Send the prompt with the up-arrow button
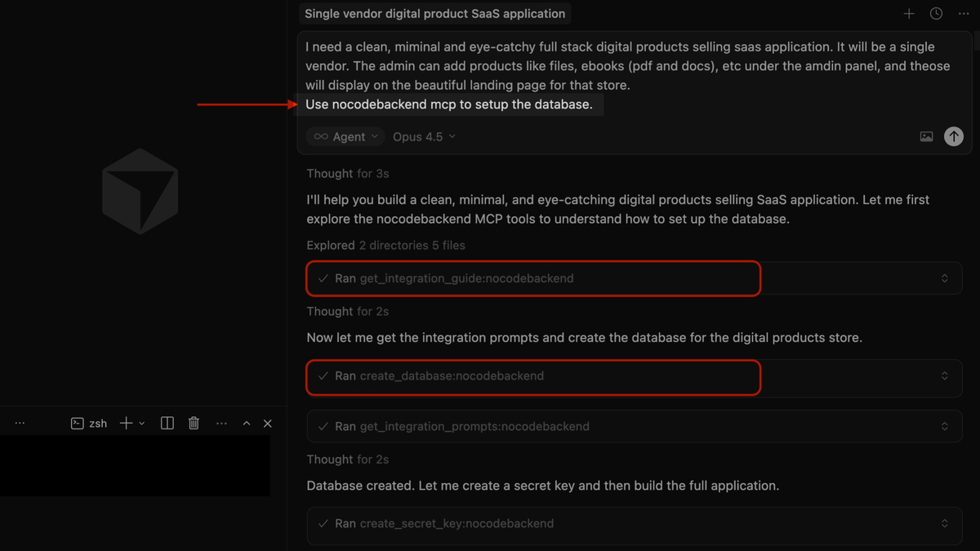980x551 pixels. [954, 136]
